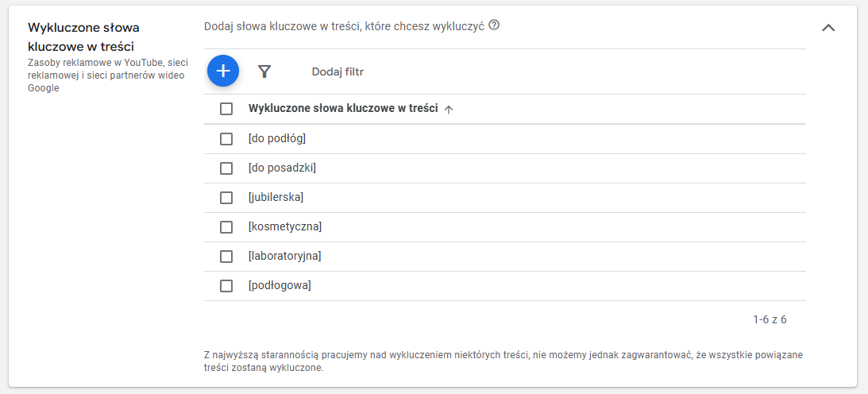
Task: Check the [kosmetyczna] keyword checkbox
Action: (226, 227)
